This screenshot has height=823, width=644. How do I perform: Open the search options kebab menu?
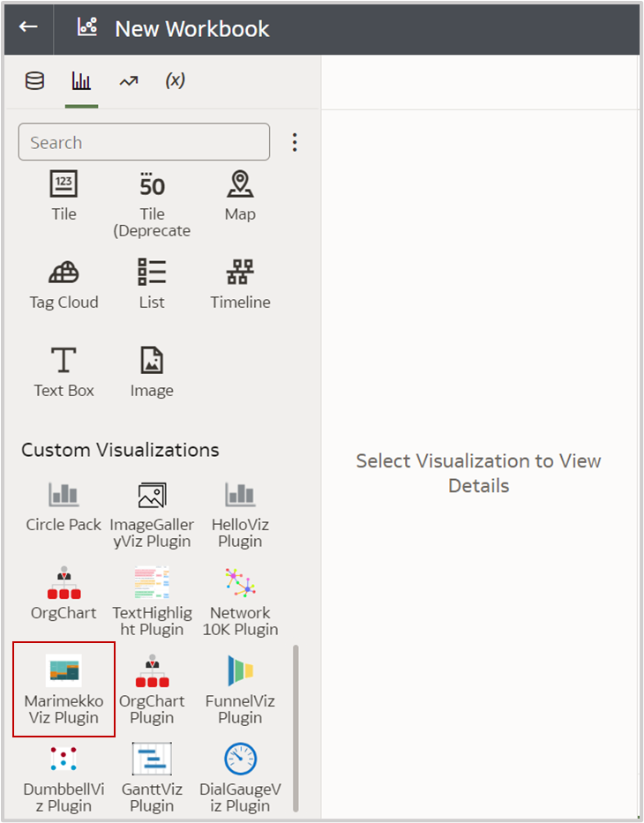pos(295,142)
